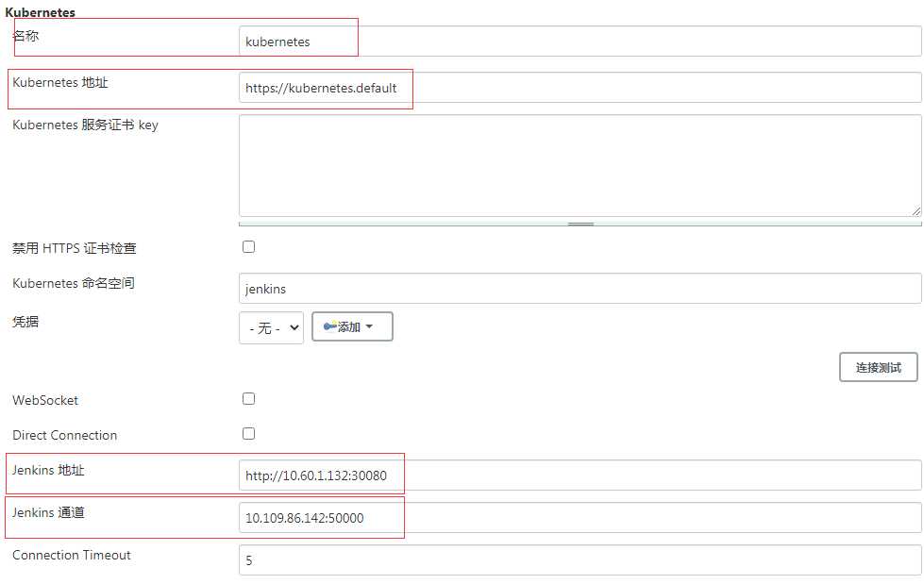Click the Kubernetes 命名空间 field with jenkins

point(580,288)
